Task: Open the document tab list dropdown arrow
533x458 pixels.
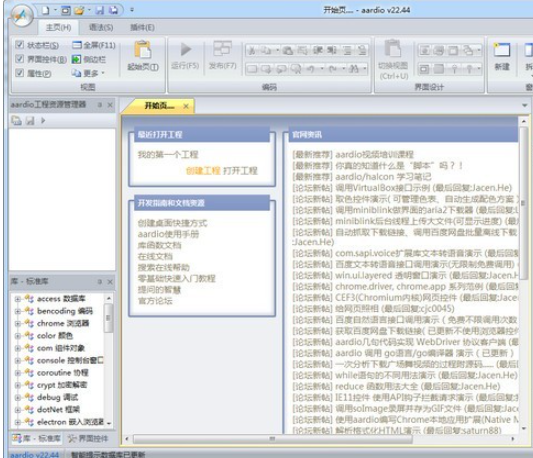Action: 525,106
